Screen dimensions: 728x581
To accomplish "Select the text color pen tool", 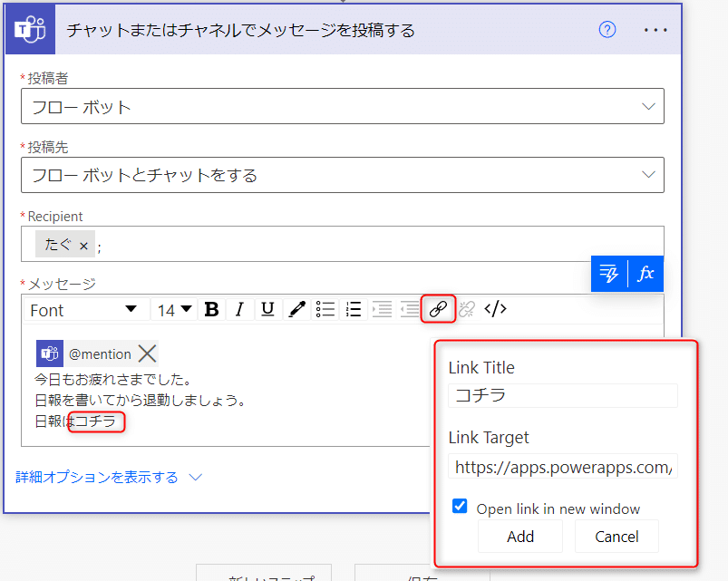I will tap(296, 309).
